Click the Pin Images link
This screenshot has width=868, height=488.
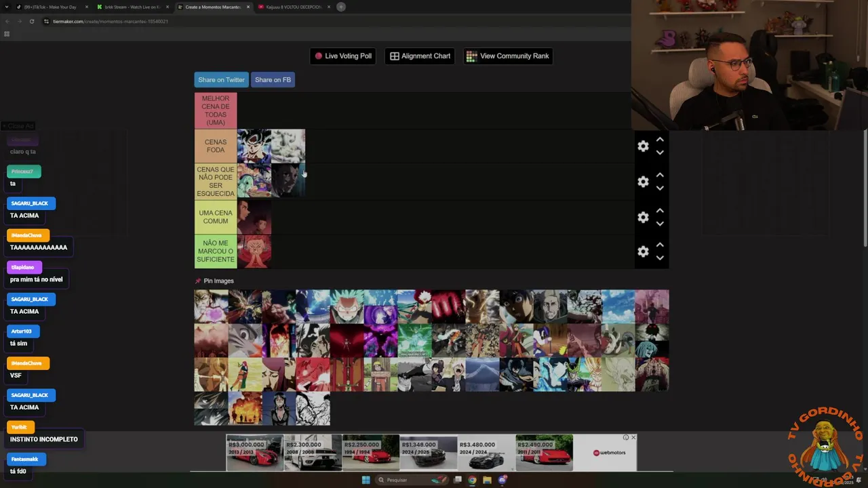[218, 281]
